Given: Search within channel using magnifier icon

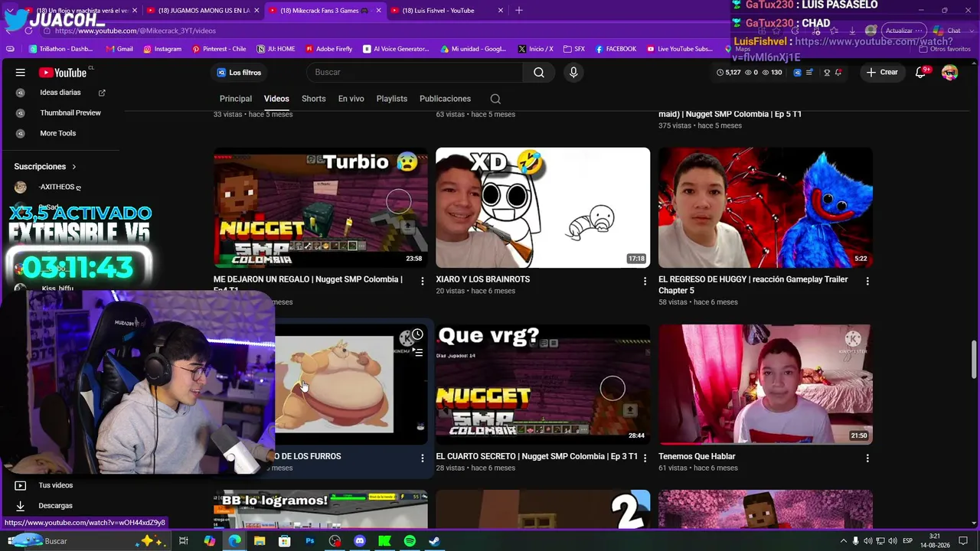Looking at the screenshot, I should coord(495,99).
